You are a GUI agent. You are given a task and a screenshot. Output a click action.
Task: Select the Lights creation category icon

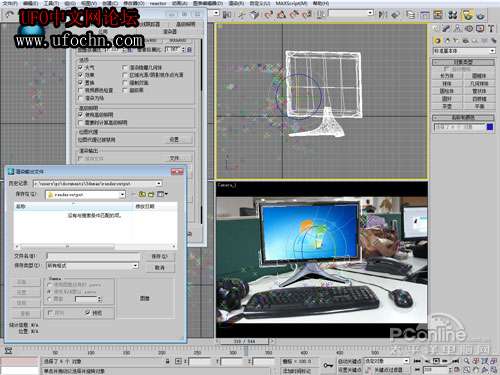click(456, 41)
